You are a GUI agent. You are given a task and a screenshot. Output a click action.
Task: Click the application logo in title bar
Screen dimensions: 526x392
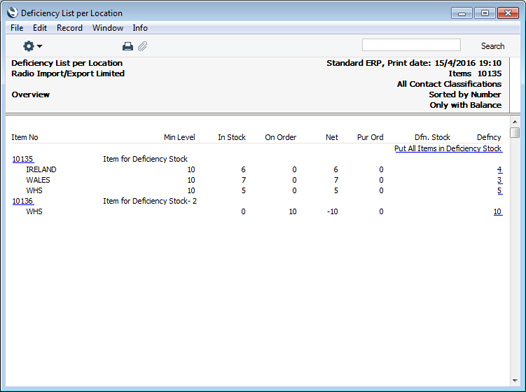tap(12, 13)
